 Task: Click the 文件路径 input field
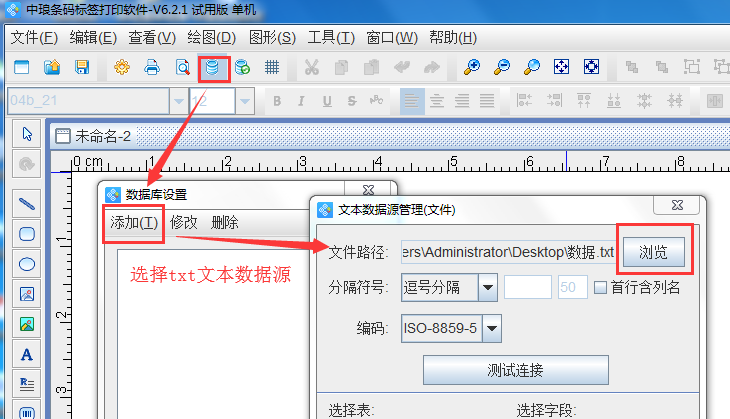click(507, 252)
